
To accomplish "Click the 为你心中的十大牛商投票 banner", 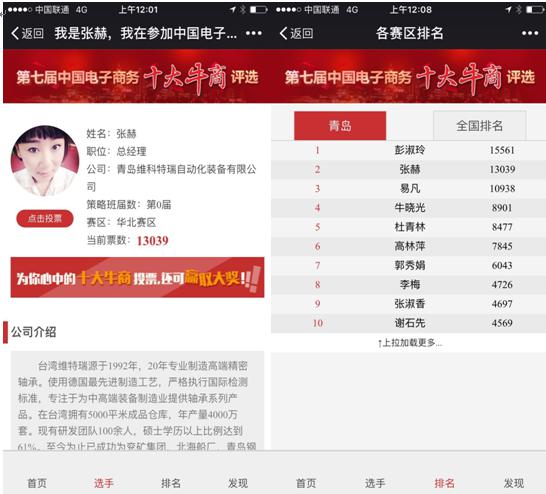I will click(x=137, y=277).
